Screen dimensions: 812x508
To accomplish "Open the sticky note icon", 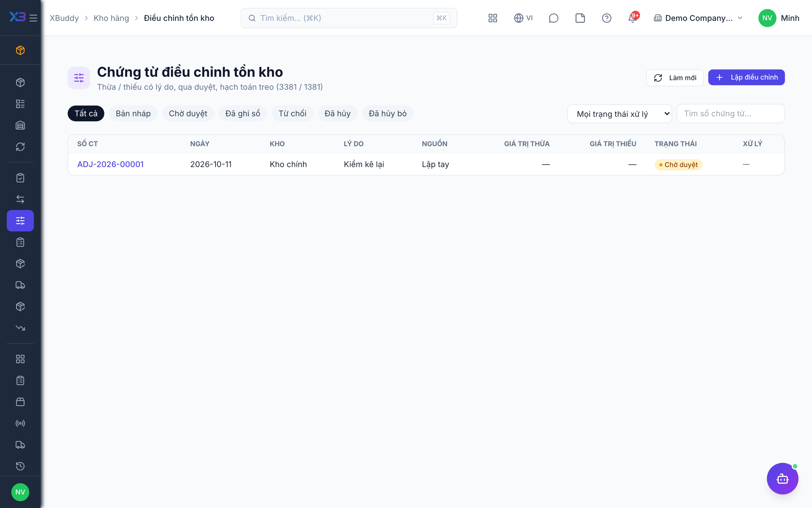I will click(x=580, y=18).
